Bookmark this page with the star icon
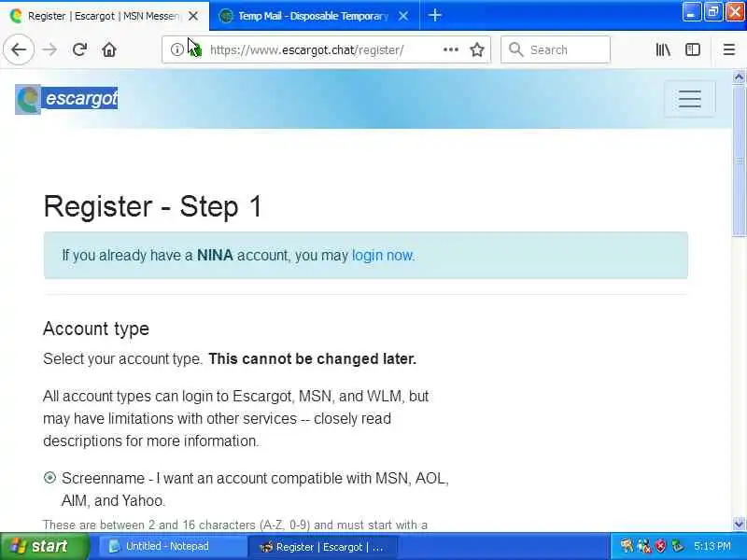This screenshot has height=560, width=747. pyautogui.click(x=477, y=49)
